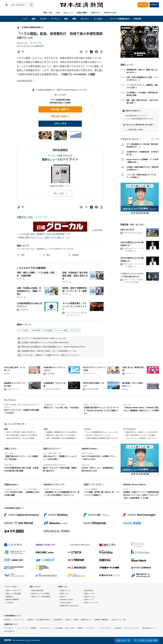Open the 日経中文网 logo link

point(14,531)
